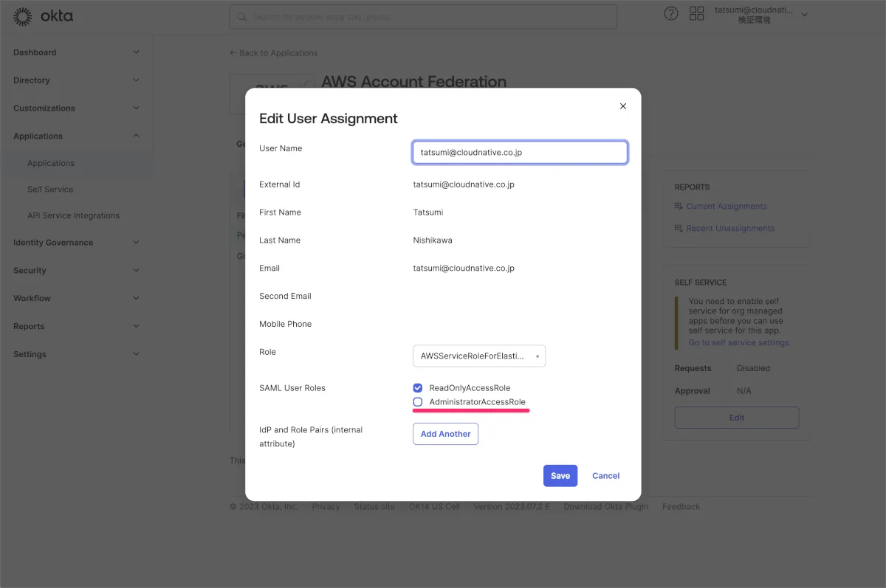
Task: Expand the Dashboard sidebar section
Action: (x=136, y=52)
